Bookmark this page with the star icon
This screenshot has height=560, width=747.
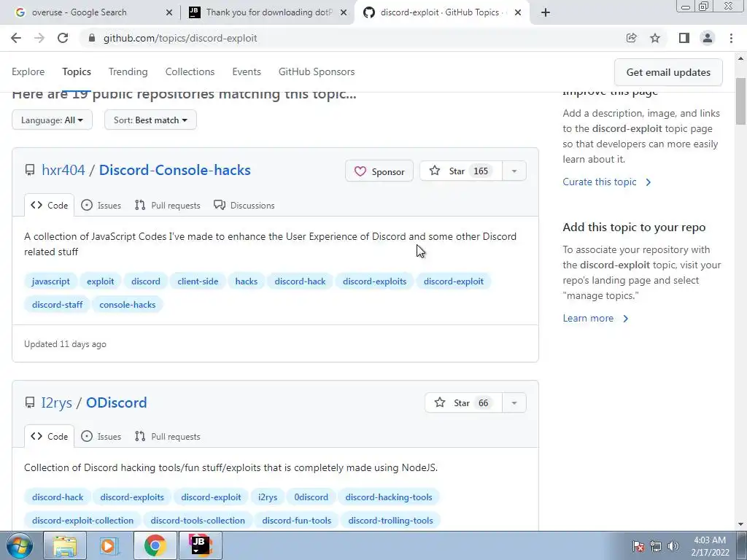pyautogui.click(x=655, y=38)
